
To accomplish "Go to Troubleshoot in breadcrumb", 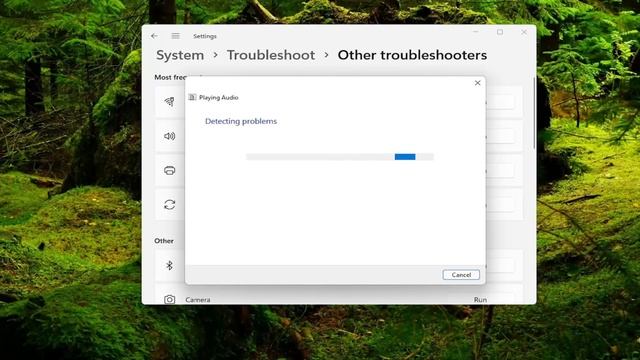I will pos(271,55).
